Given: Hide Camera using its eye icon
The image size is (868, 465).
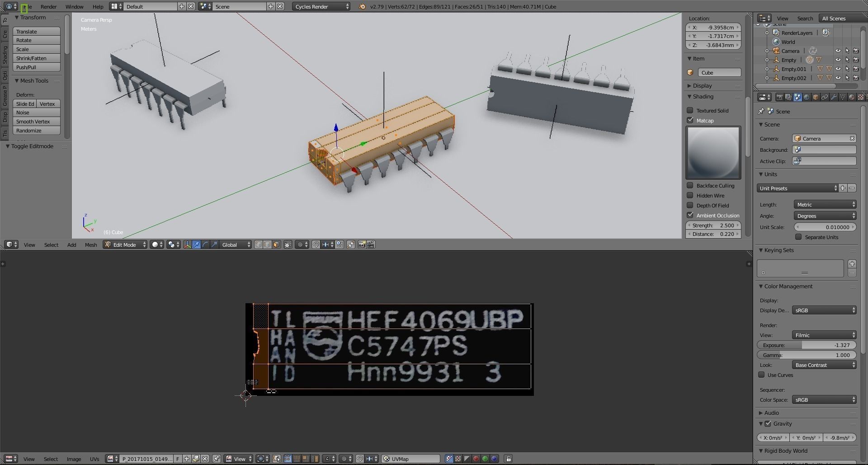Looking at the screenshot, I should point(838,51).
